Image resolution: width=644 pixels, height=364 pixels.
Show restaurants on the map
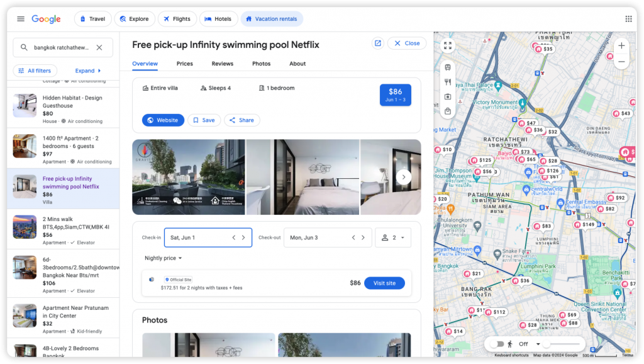pos(448,82)
